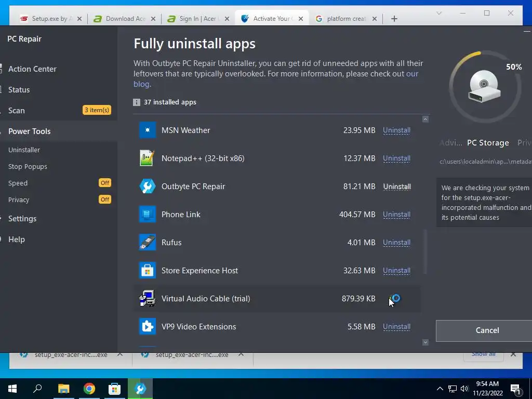Click the network tray icon
Viewport: 532px width, 399px height.
[x=453, y=389]
